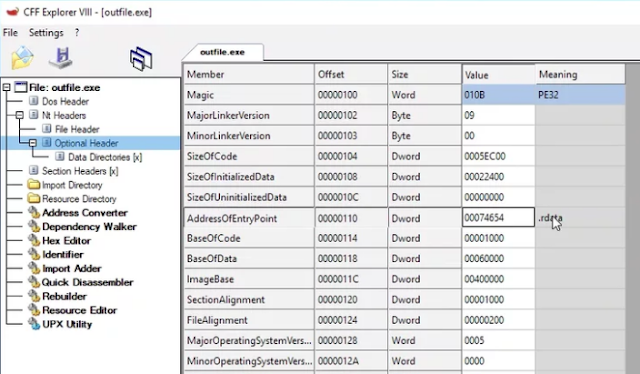
Task: Click the SizeOfUninitializedData offset 0000010C
Action: (351, 197)
